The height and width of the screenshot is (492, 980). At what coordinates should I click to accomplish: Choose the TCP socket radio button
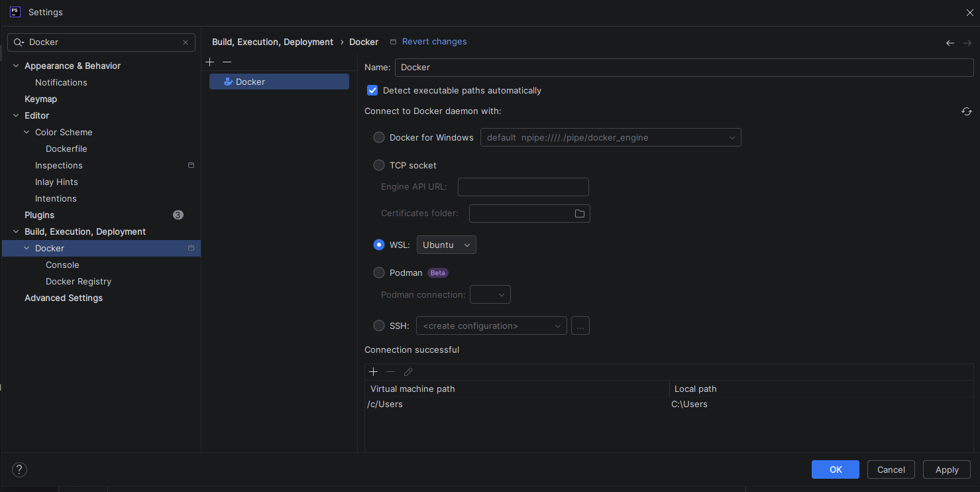pos(379,165)
